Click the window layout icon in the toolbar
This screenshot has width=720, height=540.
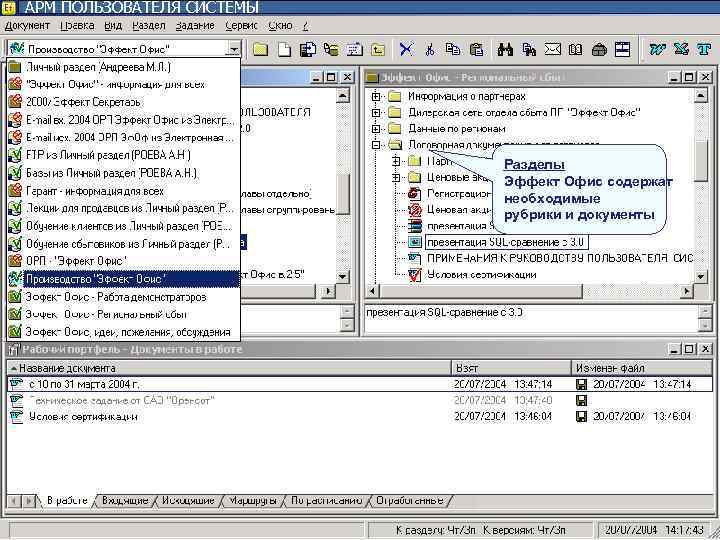[622, 49]
